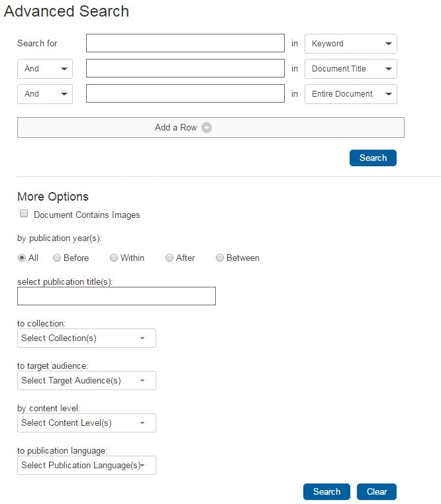This screenshot has width=441, height=504.
Task: Click the first Search for text field
Action: pyautogui.click(x=185, y=44)
